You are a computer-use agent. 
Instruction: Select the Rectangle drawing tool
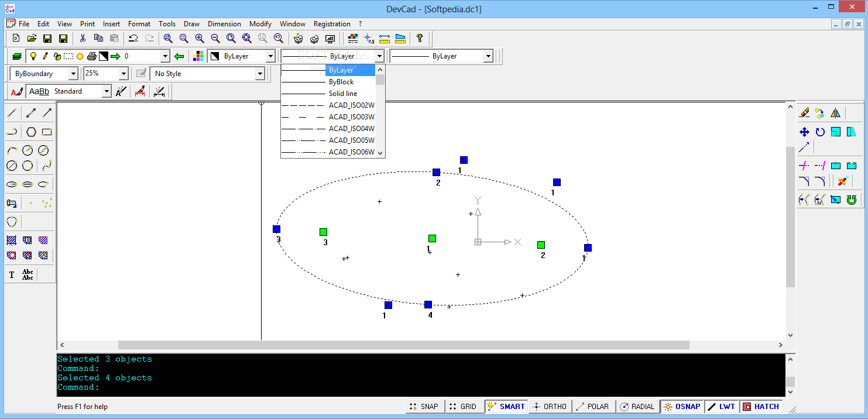point(47,132)
